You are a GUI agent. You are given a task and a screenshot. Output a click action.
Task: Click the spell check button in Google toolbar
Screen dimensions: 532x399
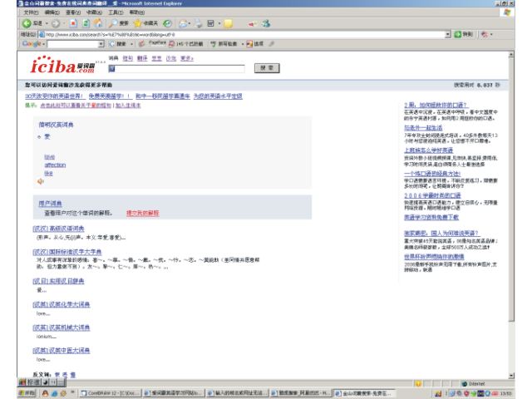[224, 44]
